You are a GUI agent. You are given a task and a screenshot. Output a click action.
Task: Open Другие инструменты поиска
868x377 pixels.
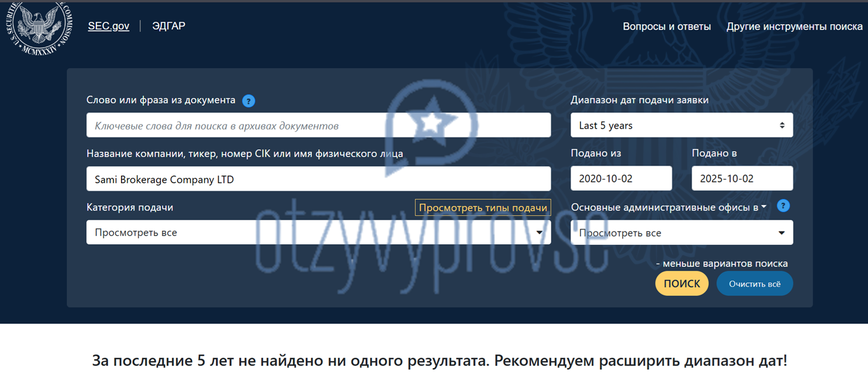(x=794, y=26)
